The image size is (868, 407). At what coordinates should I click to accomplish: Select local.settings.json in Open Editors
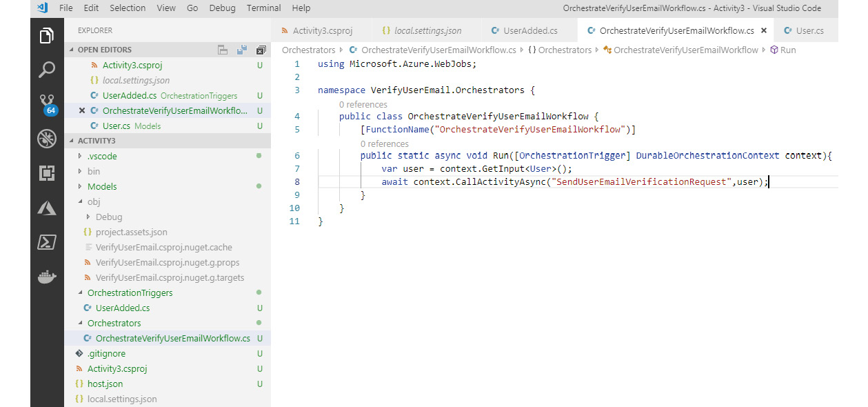pyautogui.click(x=136, y=80)
